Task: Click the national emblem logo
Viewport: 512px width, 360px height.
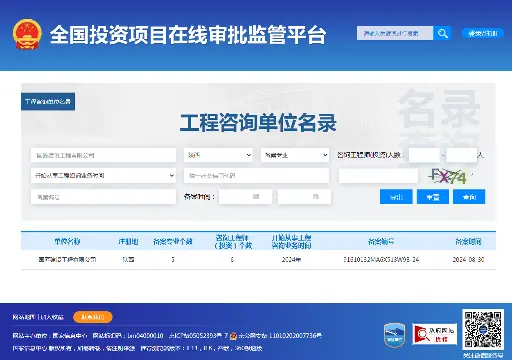Action: pos(27,34)
